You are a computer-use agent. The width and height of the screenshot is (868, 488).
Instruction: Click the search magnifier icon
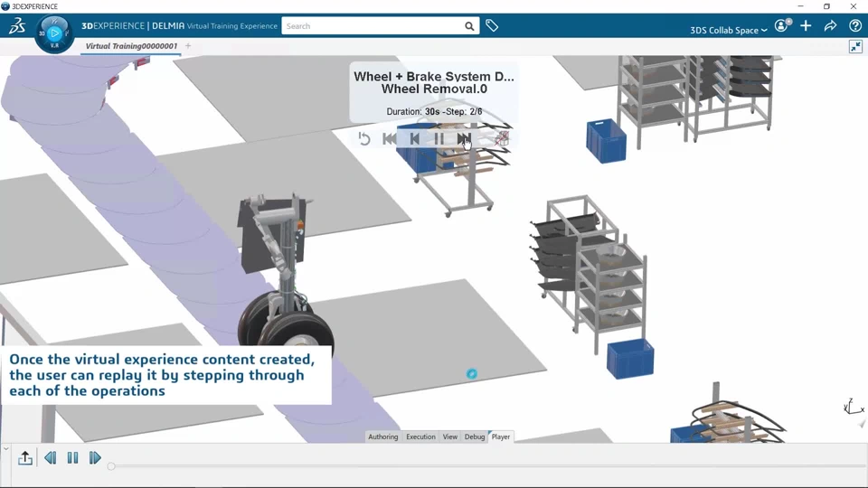469,26
